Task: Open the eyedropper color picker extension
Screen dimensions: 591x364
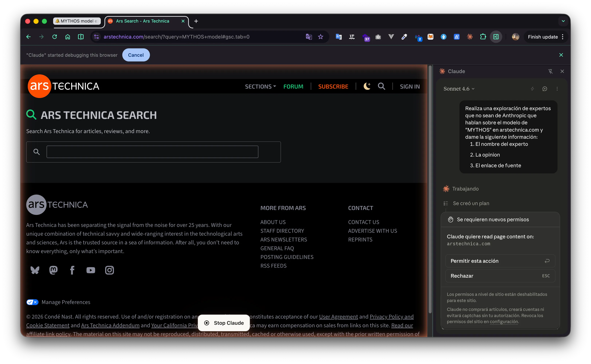Action: 404,37
